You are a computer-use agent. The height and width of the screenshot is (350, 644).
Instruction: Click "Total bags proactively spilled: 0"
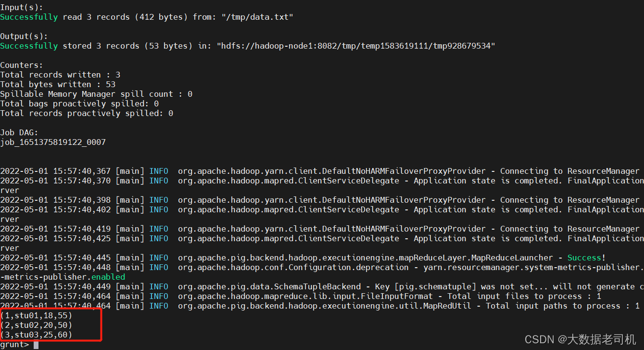79,104
